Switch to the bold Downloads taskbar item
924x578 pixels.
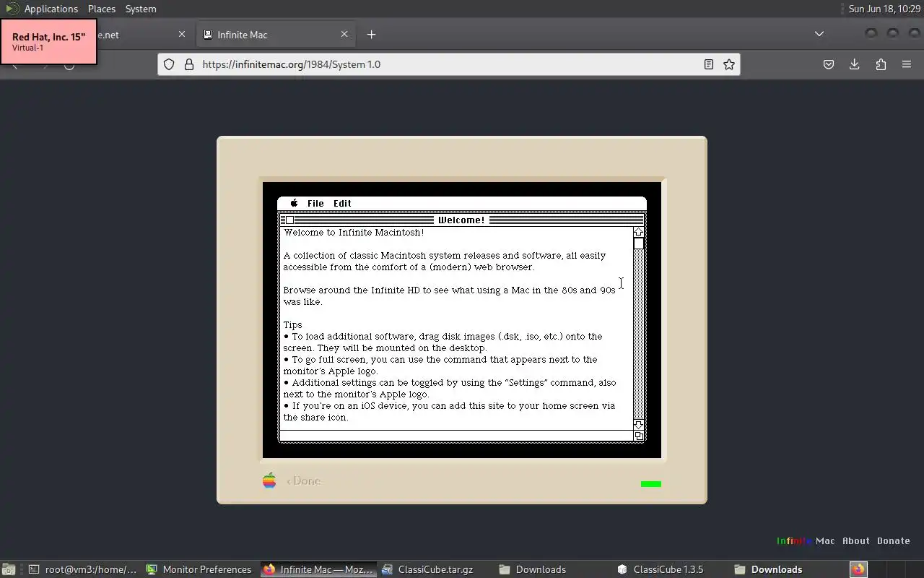click(x=788, y=569)
